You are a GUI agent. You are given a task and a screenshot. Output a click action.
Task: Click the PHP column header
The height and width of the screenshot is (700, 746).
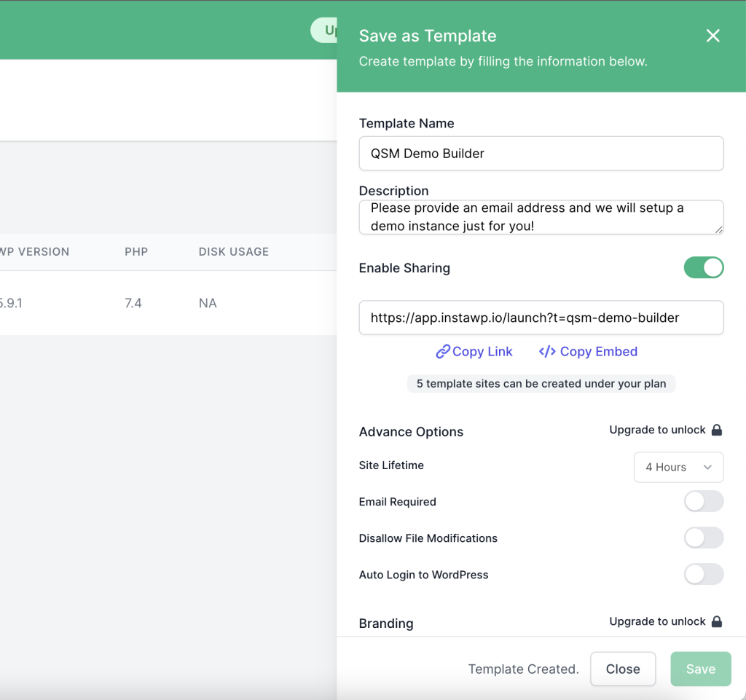click(136, 251)
